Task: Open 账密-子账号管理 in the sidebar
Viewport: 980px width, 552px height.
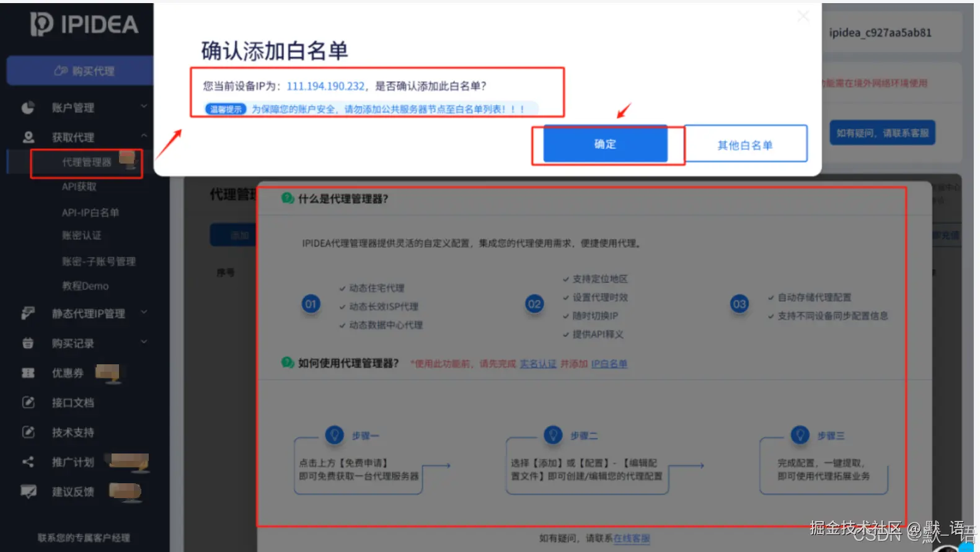Action: (99, 261)
